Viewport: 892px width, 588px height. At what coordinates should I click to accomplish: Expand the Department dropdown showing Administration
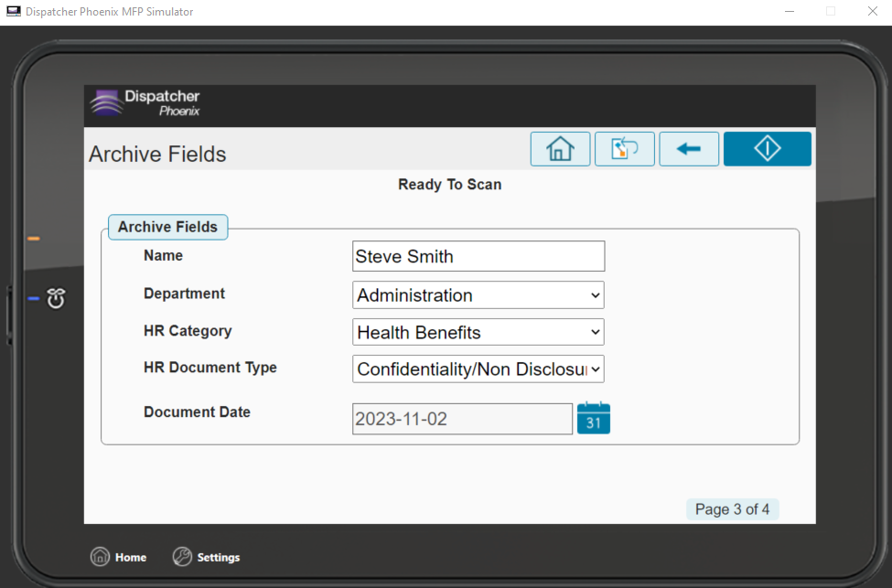tap(478, 295)
